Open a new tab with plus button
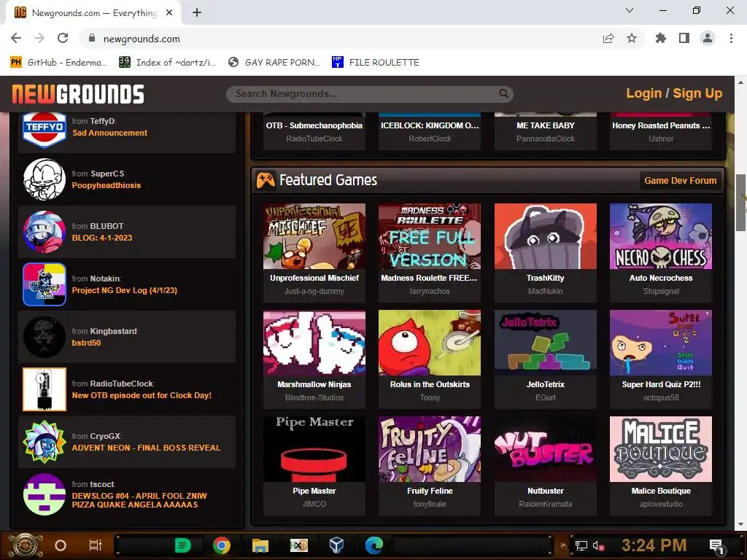Viewport: 747px width, 560px height. (197, 12)
